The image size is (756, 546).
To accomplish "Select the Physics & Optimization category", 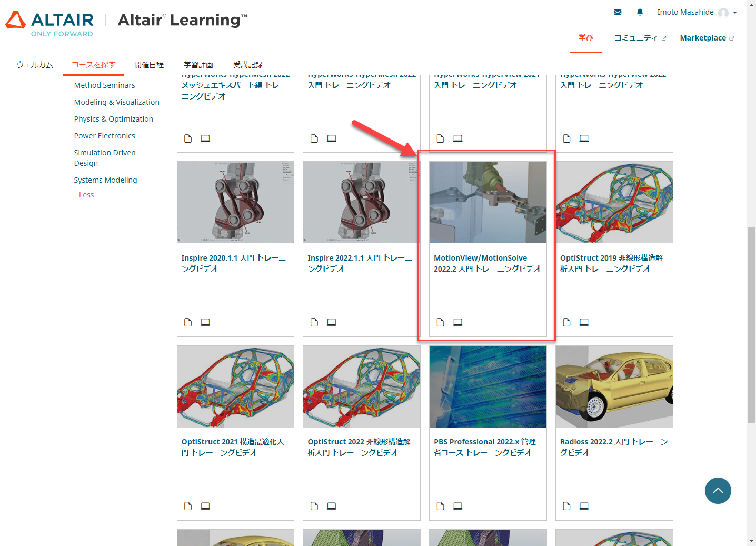I will coord(113,118).
